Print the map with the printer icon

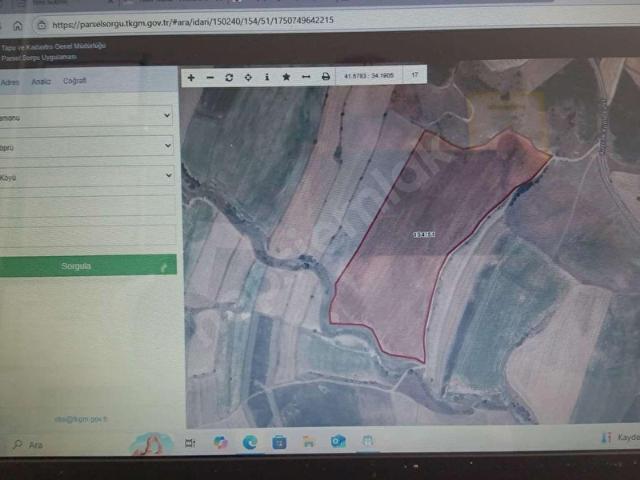[325, 76]
